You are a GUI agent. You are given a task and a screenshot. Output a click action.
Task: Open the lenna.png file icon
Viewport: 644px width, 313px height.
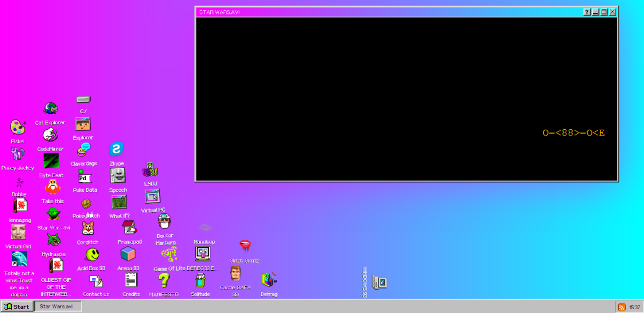20,206
